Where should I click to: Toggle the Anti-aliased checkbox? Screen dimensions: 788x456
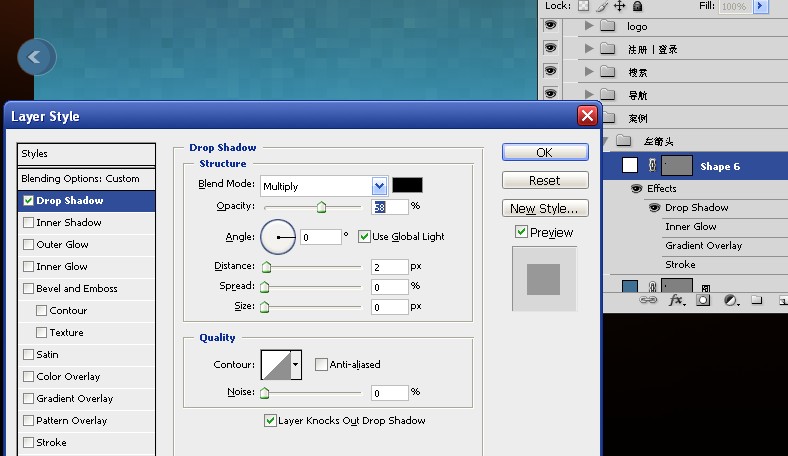(321, 364)
